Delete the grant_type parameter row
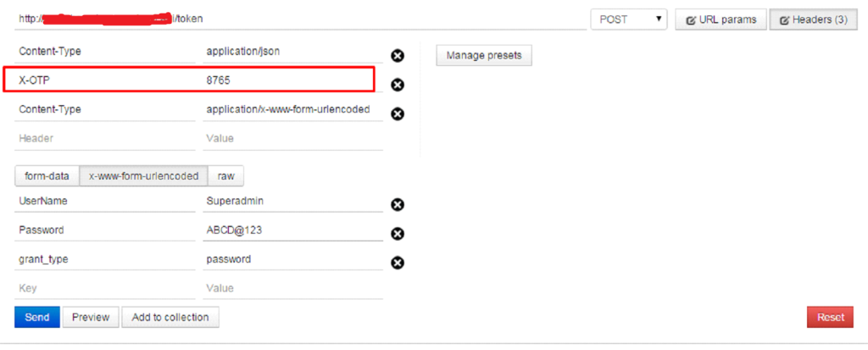This screenshot has height=350, width=868. [398, 263]
